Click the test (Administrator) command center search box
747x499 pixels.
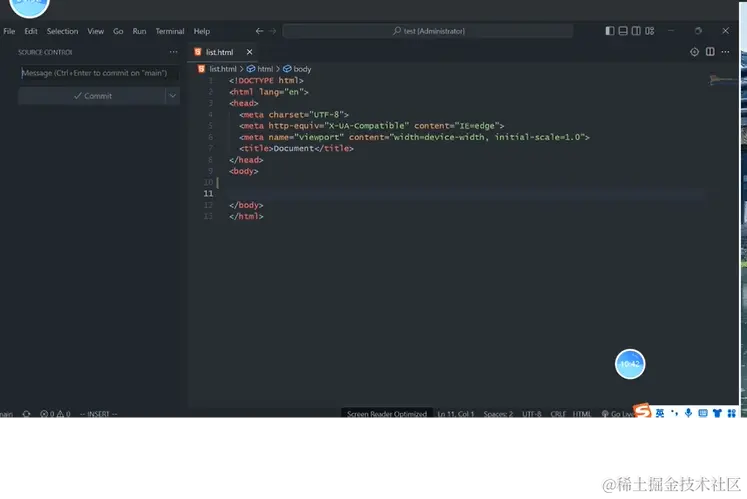coord(428,31)
